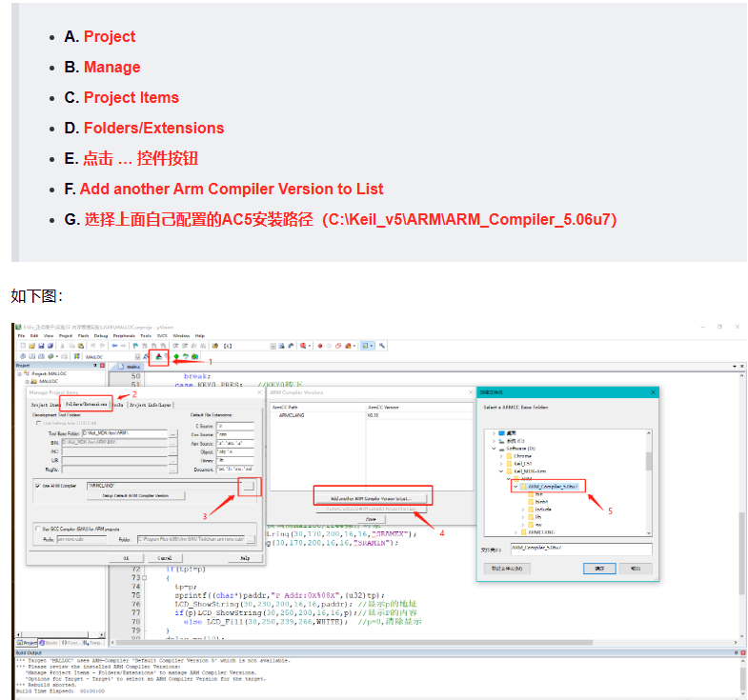Click the Save toolbar icon

pos(41,346)
